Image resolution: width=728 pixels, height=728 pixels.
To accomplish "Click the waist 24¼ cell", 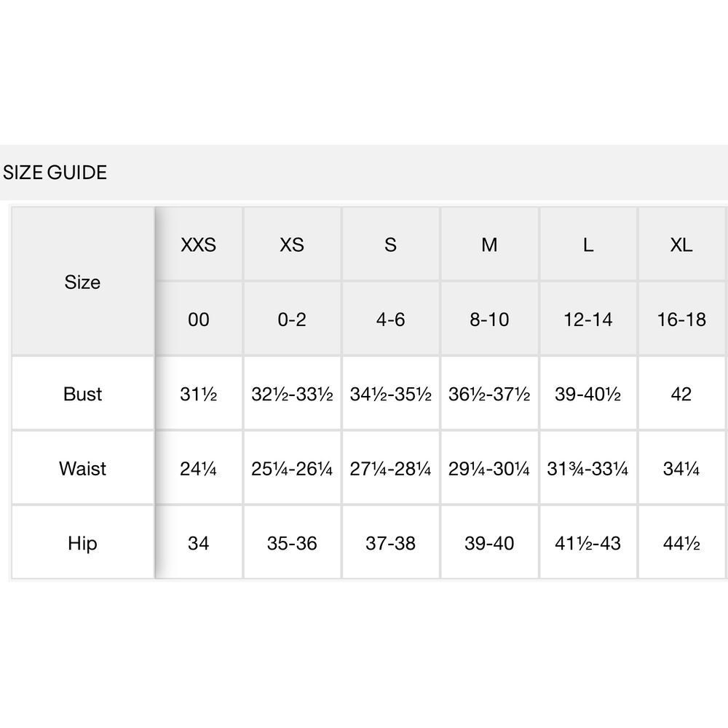I will (198, 468).
